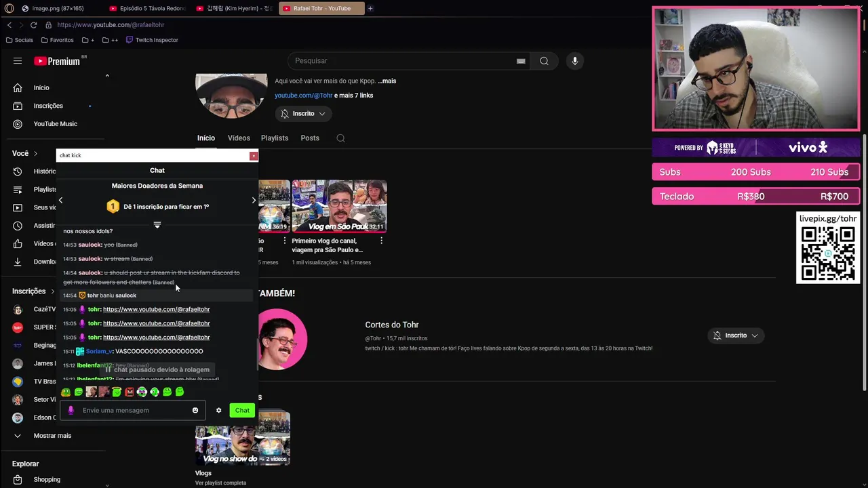Open the YouTube hamburger guide menu
The width and height of the screenshot is (868, 488).
click(18, 61)
